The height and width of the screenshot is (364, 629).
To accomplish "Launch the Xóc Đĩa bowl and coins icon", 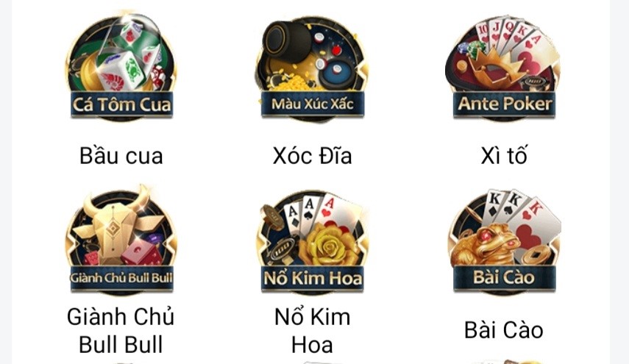I will pyautogui.click(x=313, y=68).
